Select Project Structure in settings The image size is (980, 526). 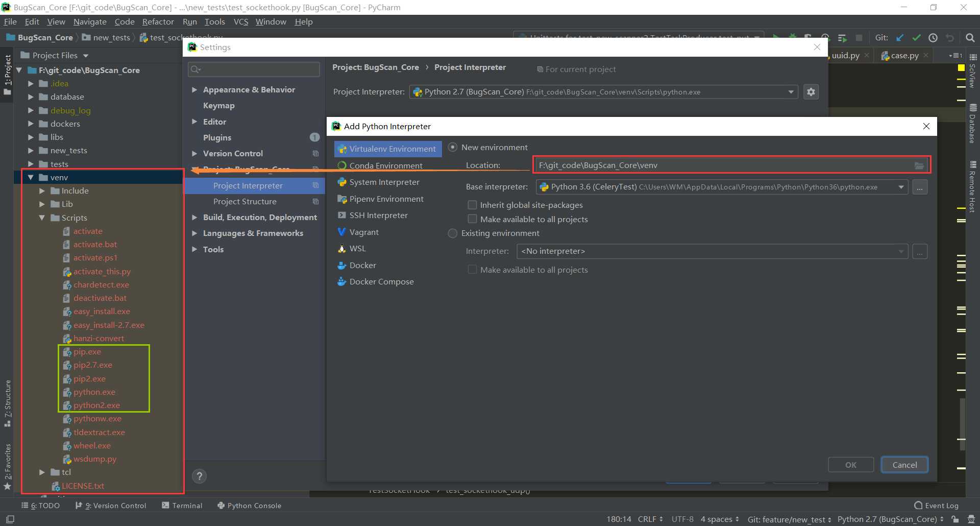pyautogui.click(x=244, y=202)
